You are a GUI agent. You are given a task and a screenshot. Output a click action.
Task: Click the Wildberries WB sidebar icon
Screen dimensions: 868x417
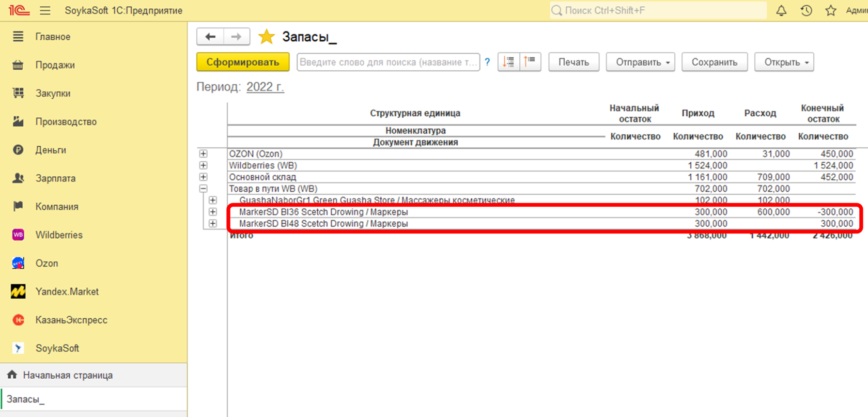point(18,235)
